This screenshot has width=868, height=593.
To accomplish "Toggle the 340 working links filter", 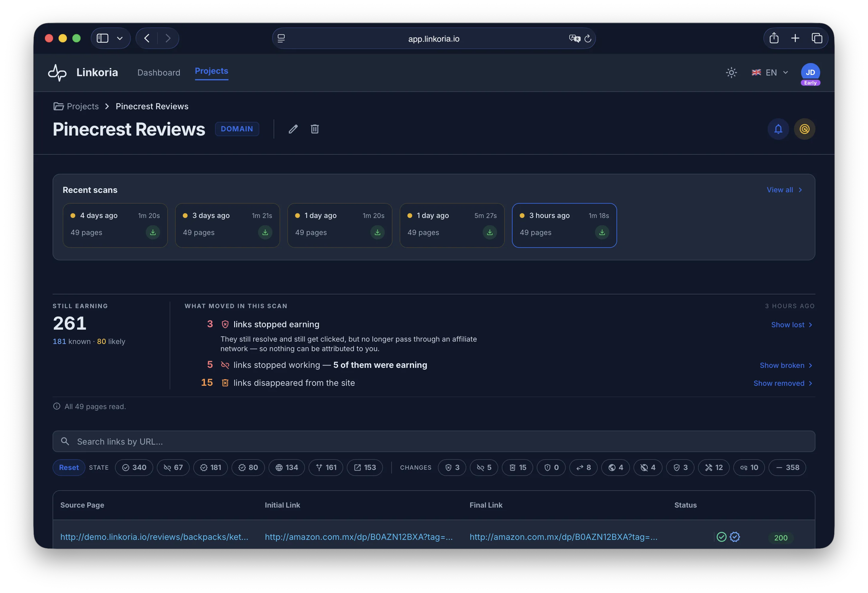I will (134, 468).
